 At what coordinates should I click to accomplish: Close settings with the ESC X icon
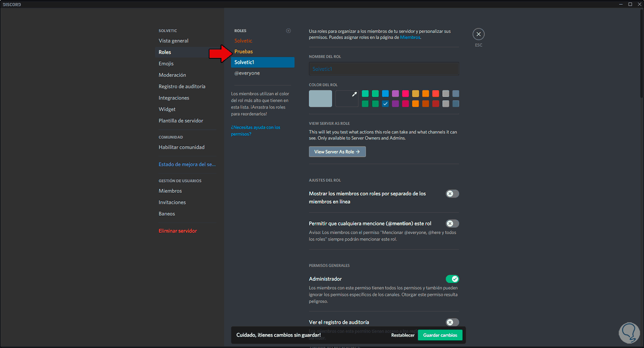point(478,34)
